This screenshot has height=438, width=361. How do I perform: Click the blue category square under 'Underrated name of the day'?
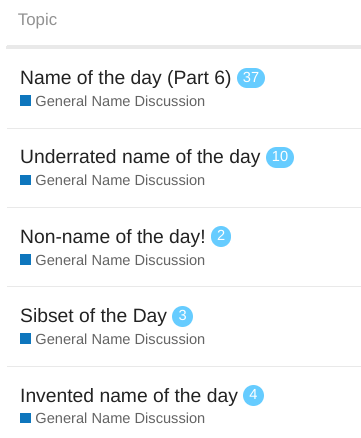[25, 180]
